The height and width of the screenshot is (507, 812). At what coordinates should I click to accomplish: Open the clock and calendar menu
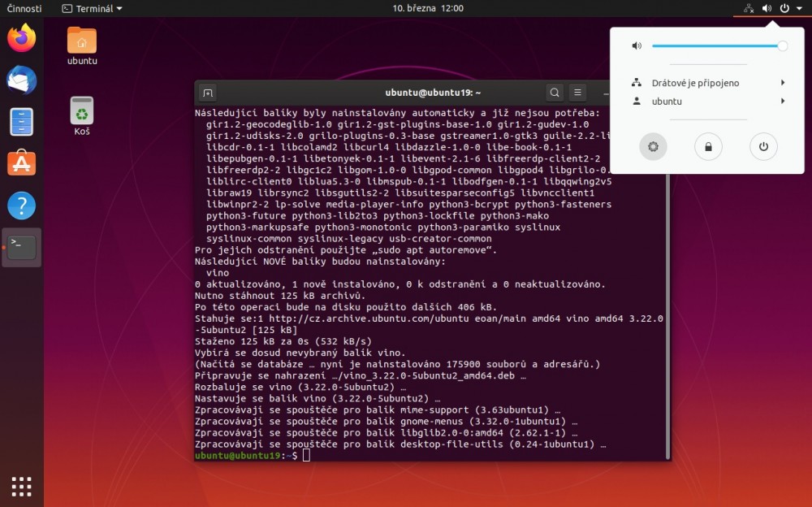pyautogui.click(x=428, y=8)
